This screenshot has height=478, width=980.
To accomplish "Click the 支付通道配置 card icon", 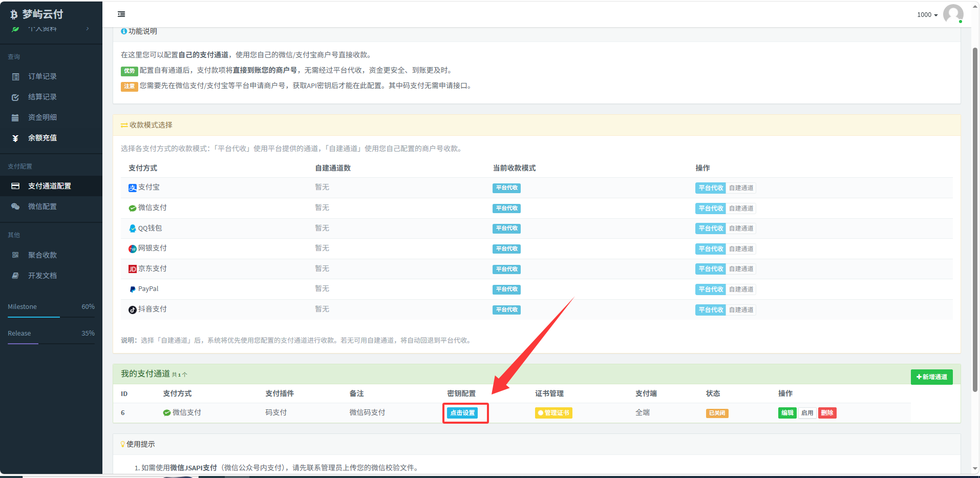I will point(15,186).
